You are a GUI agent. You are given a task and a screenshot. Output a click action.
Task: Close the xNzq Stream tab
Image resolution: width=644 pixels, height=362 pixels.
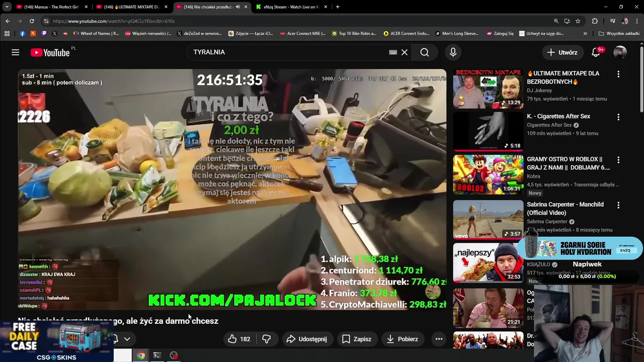coord(326,7)
